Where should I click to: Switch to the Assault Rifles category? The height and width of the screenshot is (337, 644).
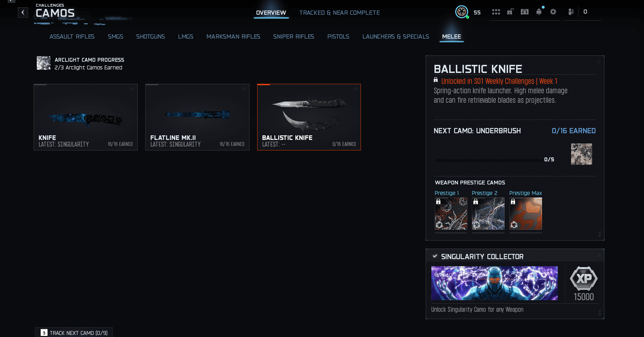coord(72,36)
